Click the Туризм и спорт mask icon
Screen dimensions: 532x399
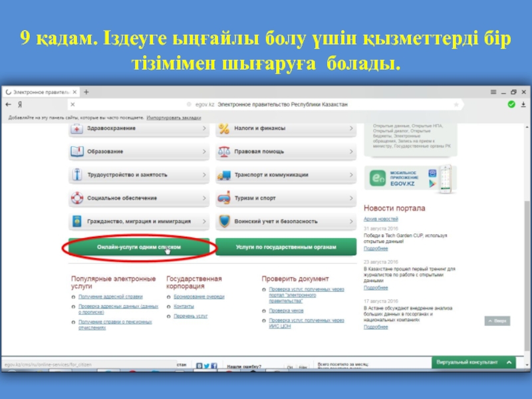click(x=224, y=198)
